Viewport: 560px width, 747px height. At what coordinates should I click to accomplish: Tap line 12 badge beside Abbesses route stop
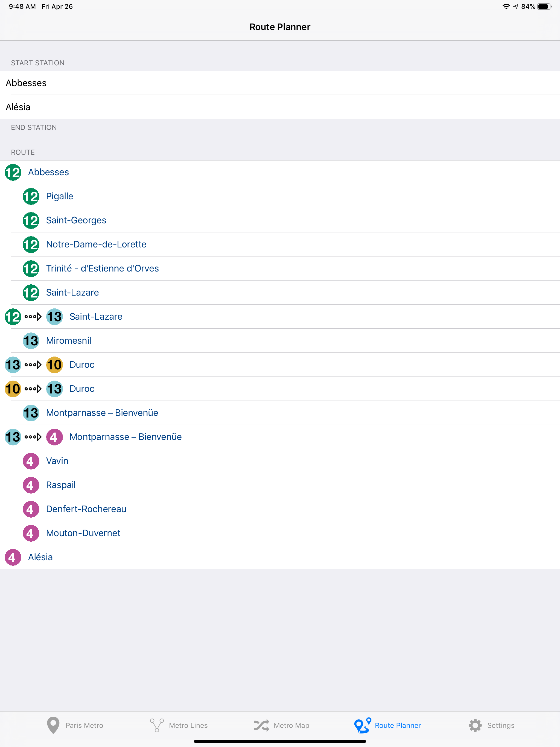click(13, 173)
